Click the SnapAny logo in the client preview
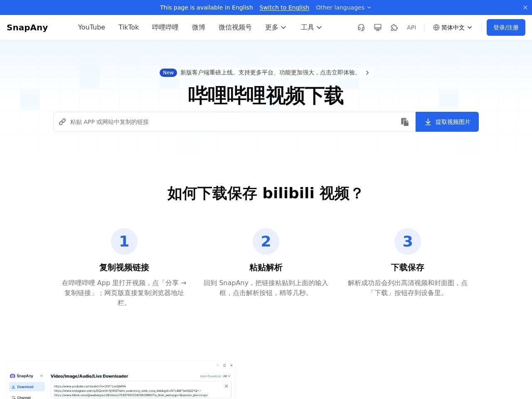The height and width of the screenshot is (399, 532). point(22,376)
